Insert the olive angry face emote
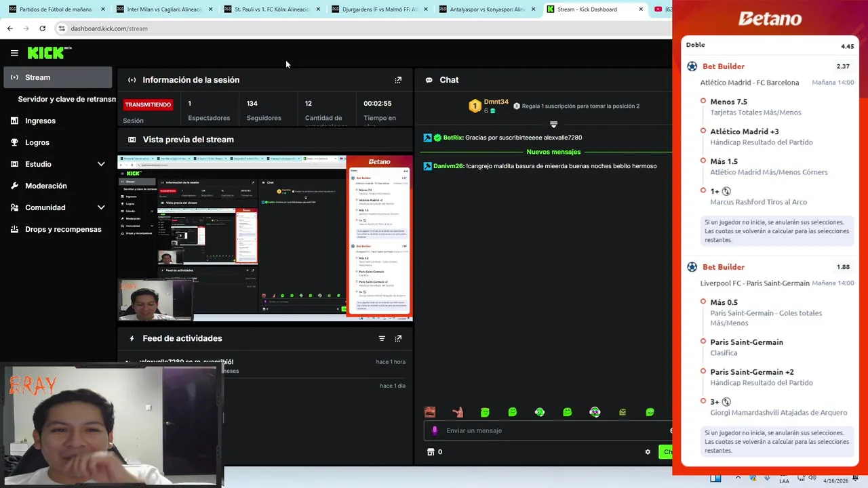Viewport: 868px width, 488px height. pos(623,412)
